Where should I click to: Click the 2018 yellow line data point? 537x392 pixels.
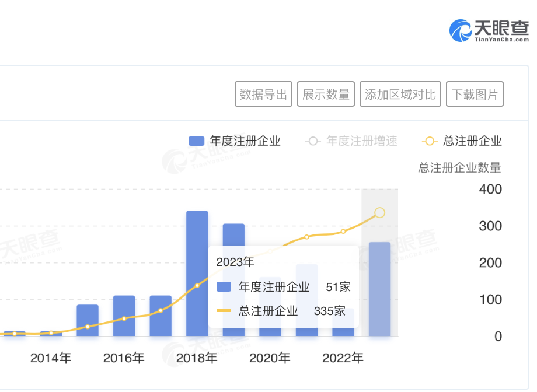click(x=197, y=285)
